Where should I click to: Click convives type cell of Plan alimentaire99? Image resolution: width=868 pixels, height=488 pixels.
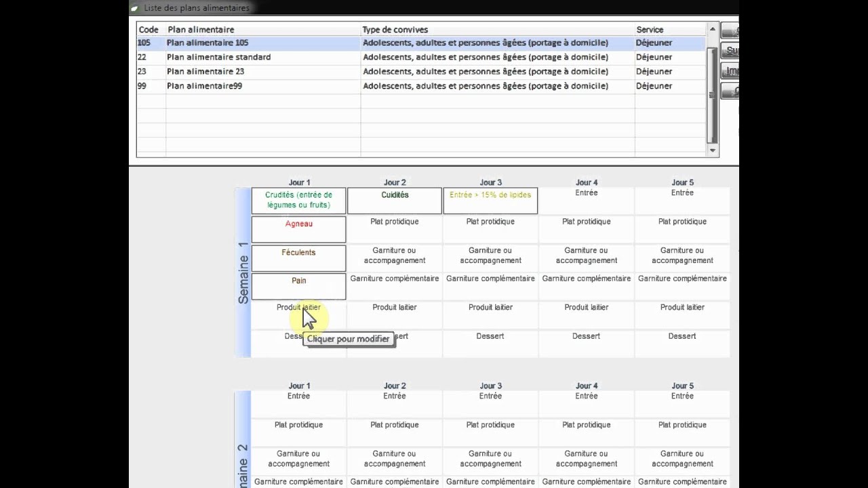pos(498,86)
